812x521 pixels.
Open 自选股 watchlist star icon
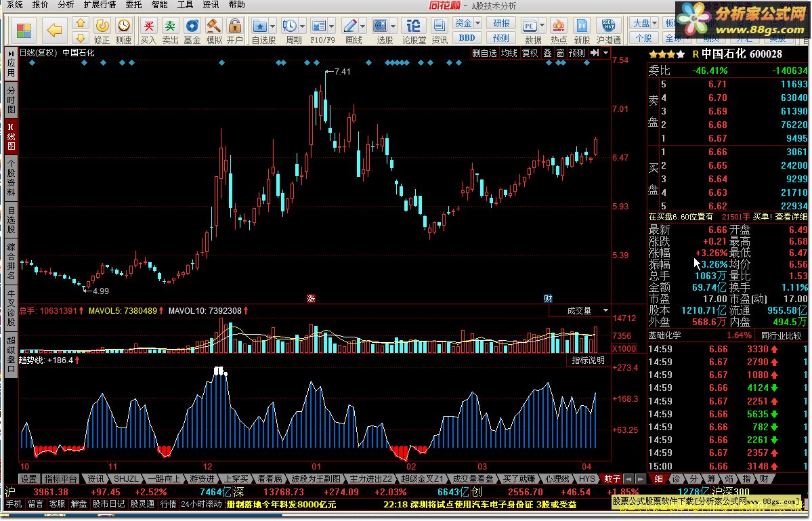pyautogui.click(x=260, y=26)
